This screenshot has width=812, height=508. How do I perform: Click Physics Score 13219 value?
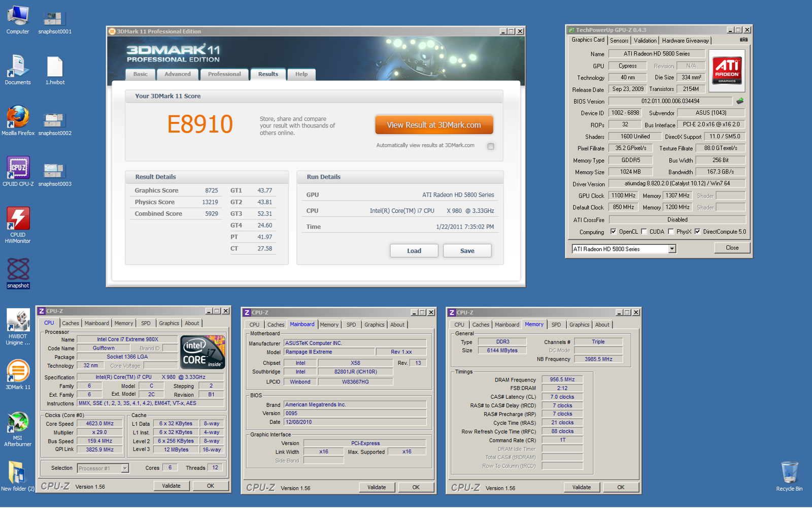(x=210, y=202)
